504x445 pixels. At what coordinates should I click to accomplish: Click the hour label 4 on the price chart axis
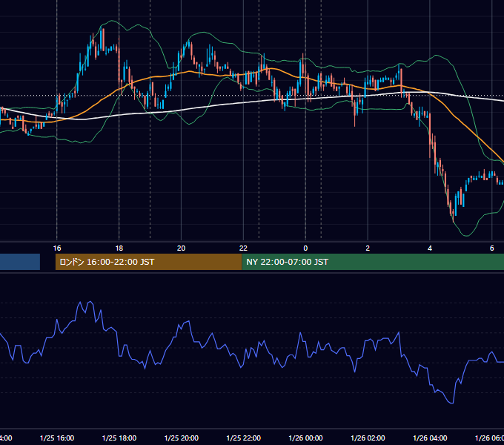(x=430, y=248)
